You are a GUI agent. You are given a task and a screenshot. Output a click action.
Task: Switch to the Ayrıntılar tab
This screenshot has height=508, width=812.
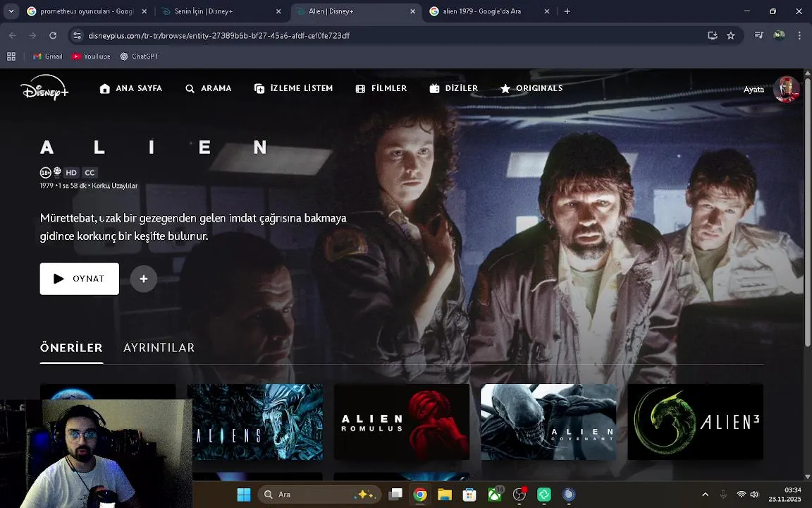(159, 348)
